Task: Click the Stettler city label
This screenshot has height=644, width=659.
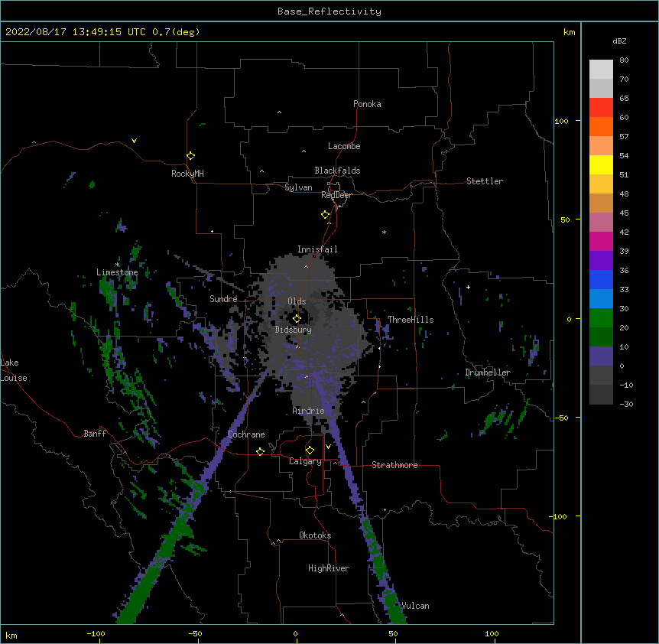Action: 485,181
